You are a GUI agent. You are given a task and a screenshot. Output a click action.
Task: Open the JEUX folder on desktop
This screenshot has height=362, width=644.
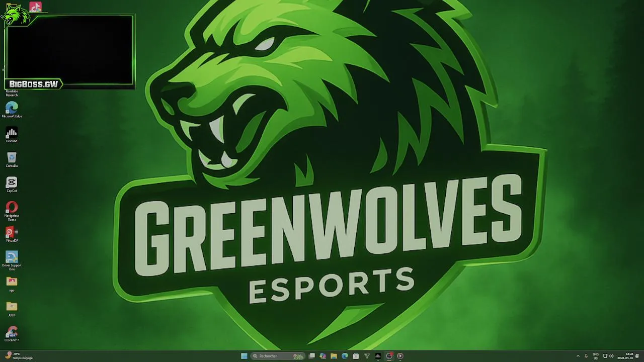(12, 309)
